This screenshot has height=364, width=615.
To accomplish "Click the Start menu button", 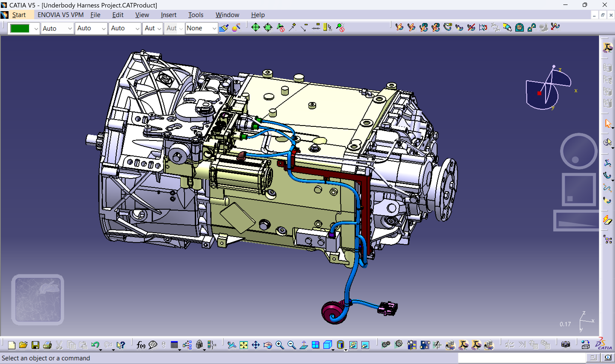I will 19,15.
